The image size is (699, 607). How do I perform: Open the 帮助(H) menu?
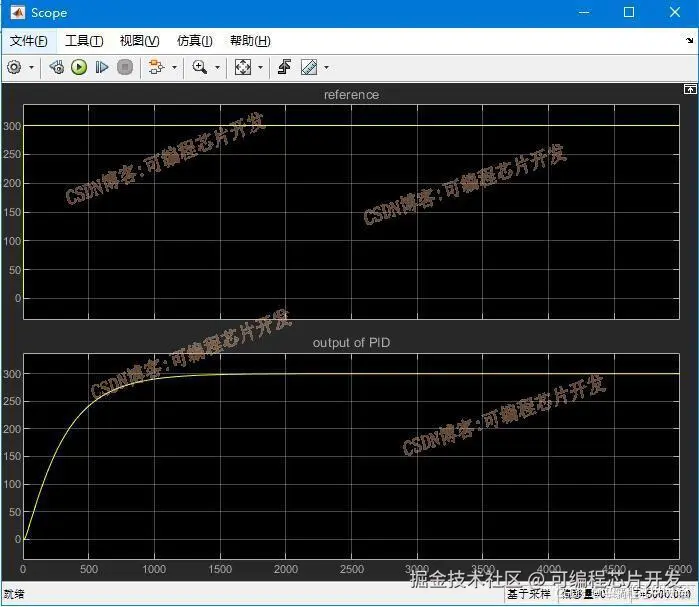pyautogui.click(x=250, y=41)
